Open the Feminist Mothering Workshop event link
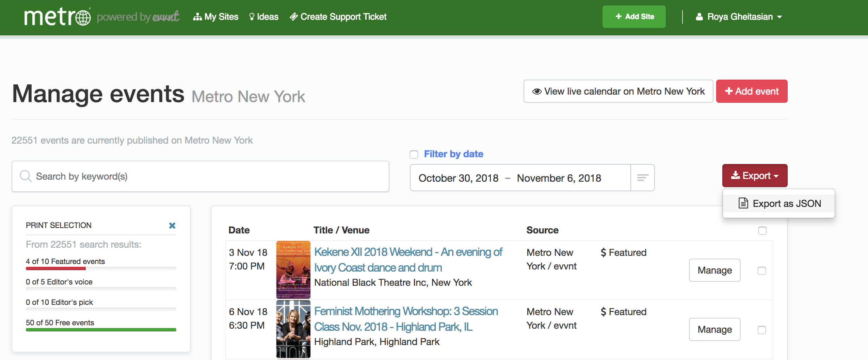This screenshot has width=868, height=360. click(x=406, y=319)
